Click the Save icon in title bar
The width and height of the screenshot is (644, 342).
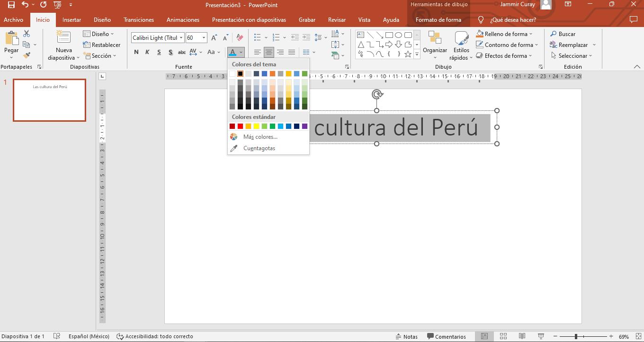[x=11, y=5]
